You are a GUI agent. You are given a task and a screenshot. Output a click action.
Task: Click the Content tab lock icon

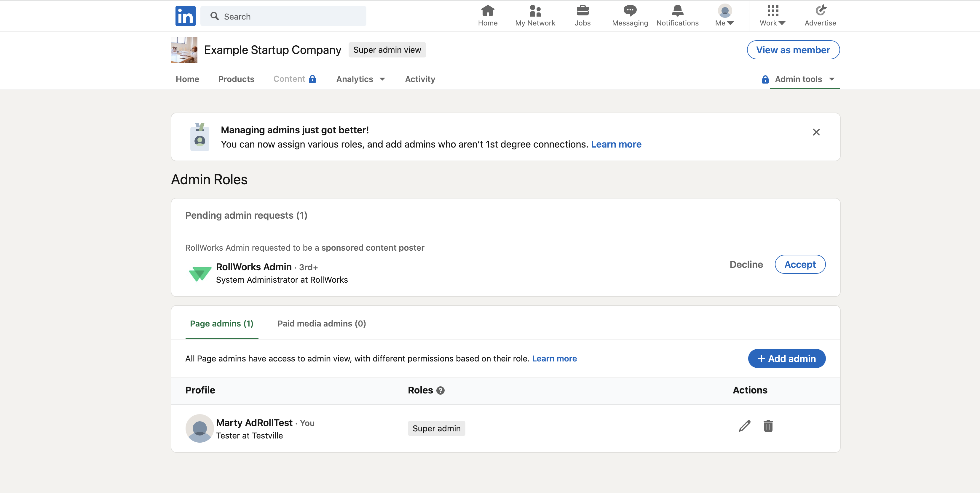pyautogui.click(x=312, y=79)
